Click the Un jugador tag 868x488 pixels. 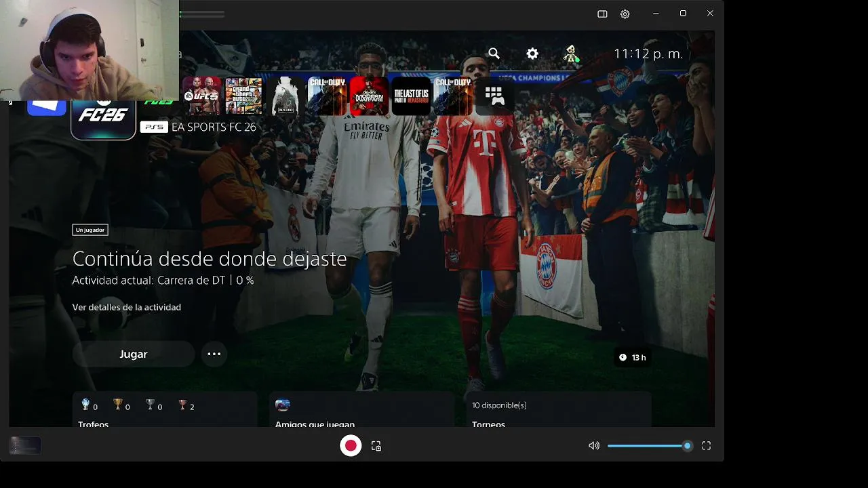pyautogui.click(x=90, y=230)
